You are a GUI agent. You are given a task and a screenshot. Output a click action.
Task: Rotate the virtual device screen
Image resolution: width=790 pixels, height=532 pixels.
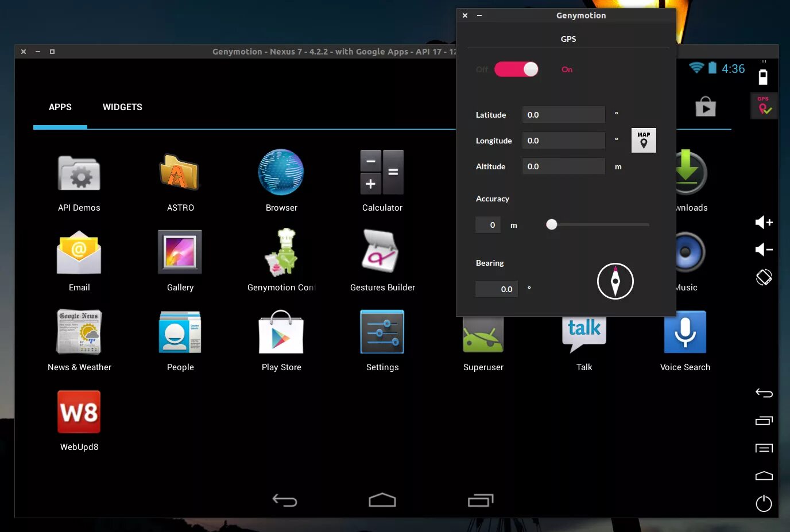pyautogui.click(x=764, y=278)
